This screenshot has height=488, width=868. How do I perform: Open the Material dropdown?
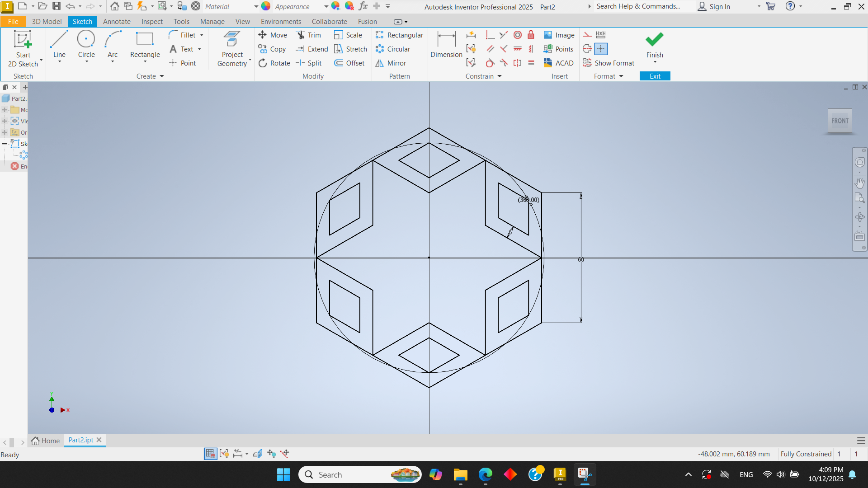click(256, 7)
